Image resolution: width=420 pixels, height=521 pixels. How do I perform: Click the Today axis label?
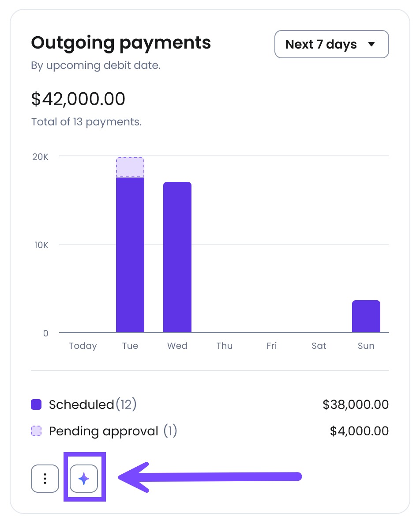(82, 346)
